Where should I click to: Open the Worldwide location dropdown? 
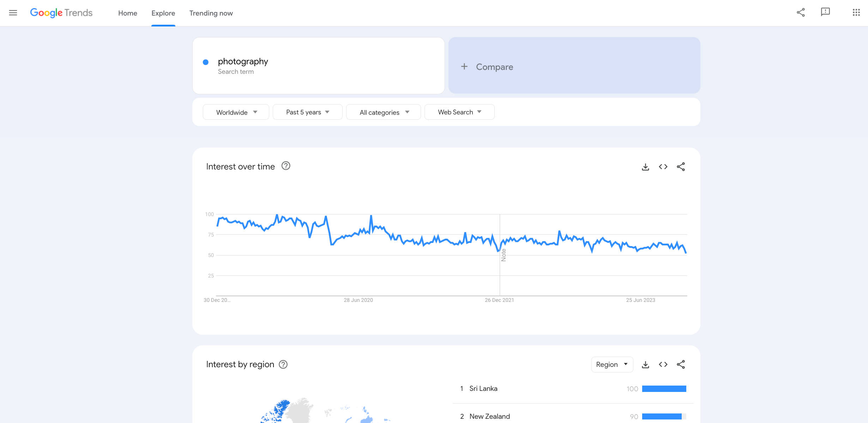(x=236, y=112)
